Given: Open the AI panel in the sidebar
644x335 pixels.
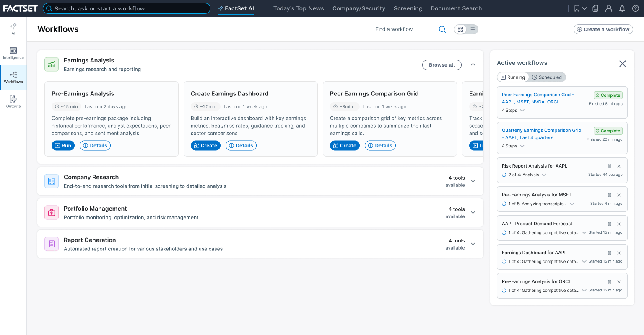Looking at the screenshot, I should pyautogui.click(x=13, y=28).
